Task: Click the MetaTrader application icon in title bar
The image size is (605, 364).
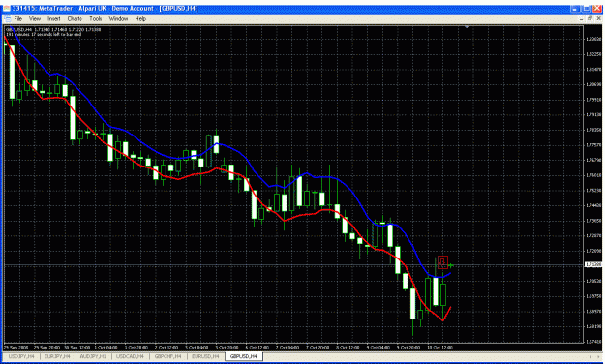Action: 7,8
